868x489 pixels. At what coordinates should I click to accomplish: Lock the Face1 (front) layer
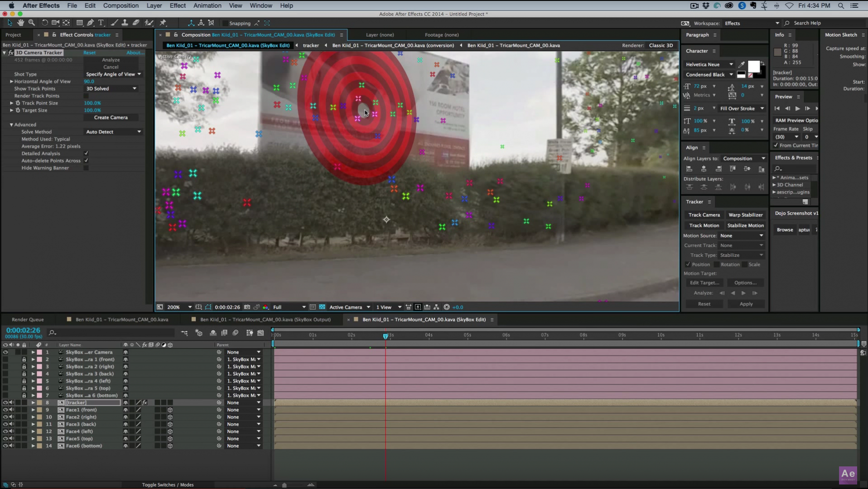tap(24, 410)
